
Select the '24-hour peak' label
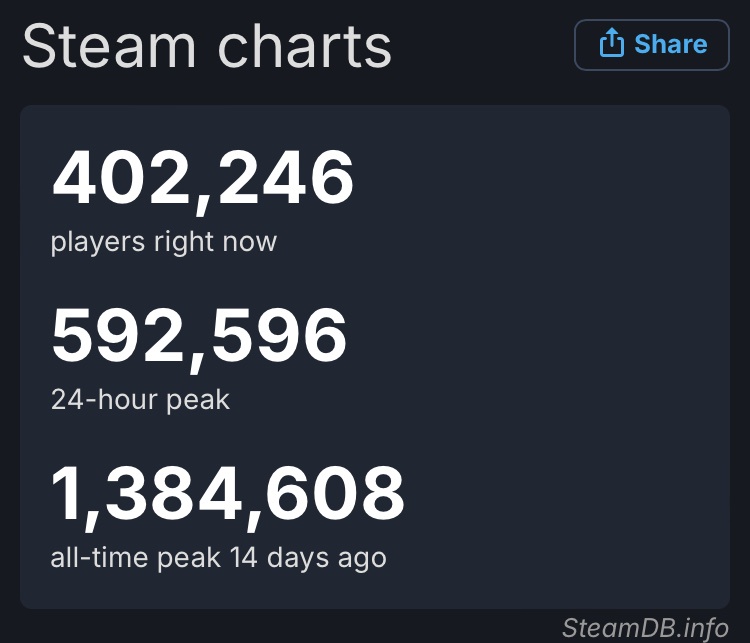(x=141, y=400)
